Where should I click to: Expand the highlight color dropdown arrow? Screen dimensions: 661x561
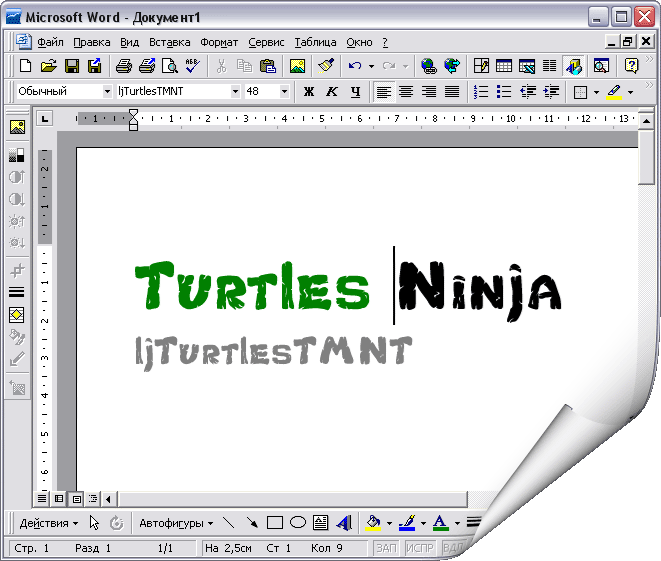(630, 92)
